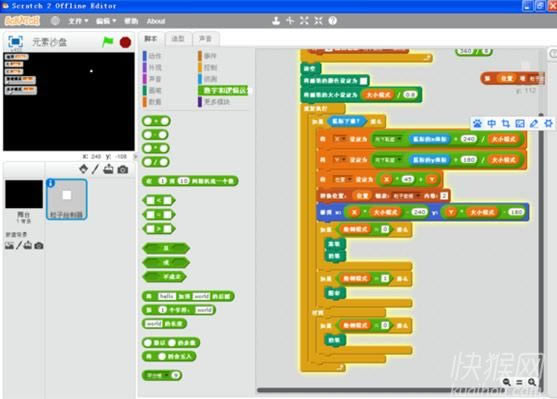Zoom out the scripts area

point(507,382)
